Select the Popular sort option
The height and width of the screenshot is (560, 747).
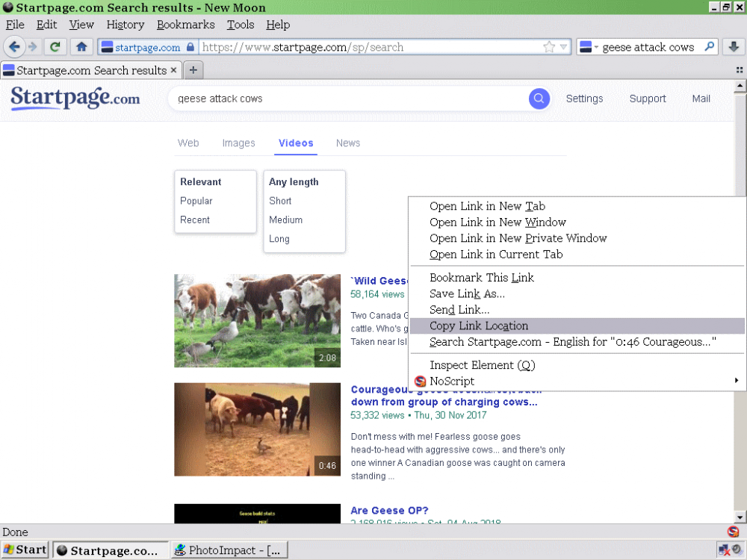pyautogui.click(x=196, y=201)
